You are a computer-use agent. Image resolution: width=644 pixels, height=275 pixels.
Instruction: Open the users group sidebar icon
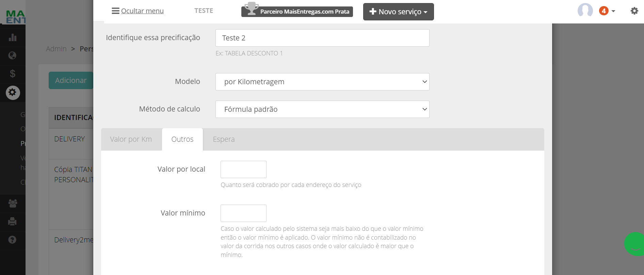pos(13,203)
